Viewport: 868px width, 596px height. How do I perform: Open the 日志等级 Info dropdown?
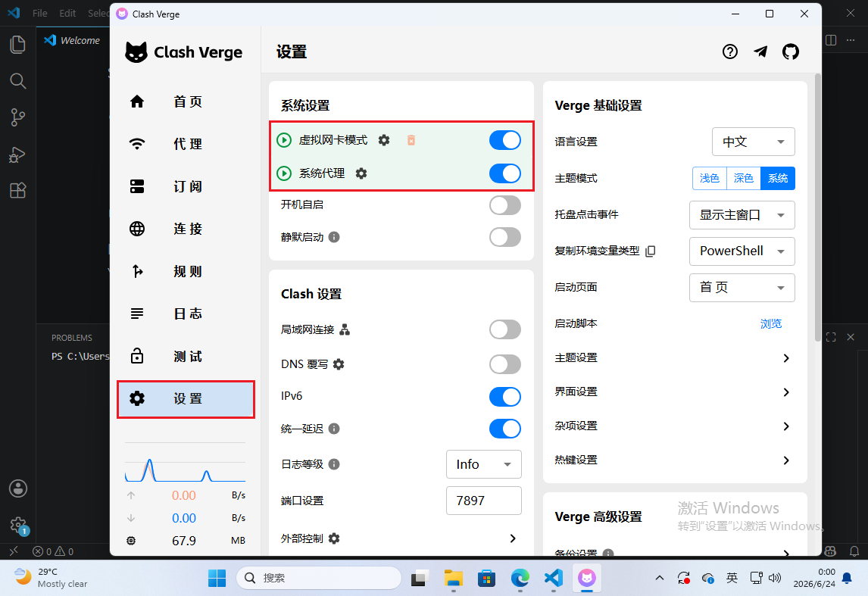(484, 464)
